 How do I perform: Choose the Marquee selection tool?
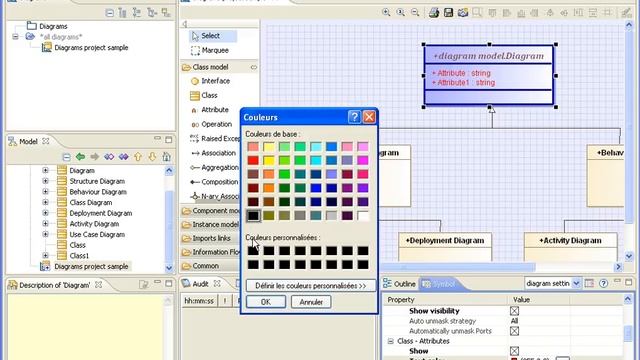(210, 50)
